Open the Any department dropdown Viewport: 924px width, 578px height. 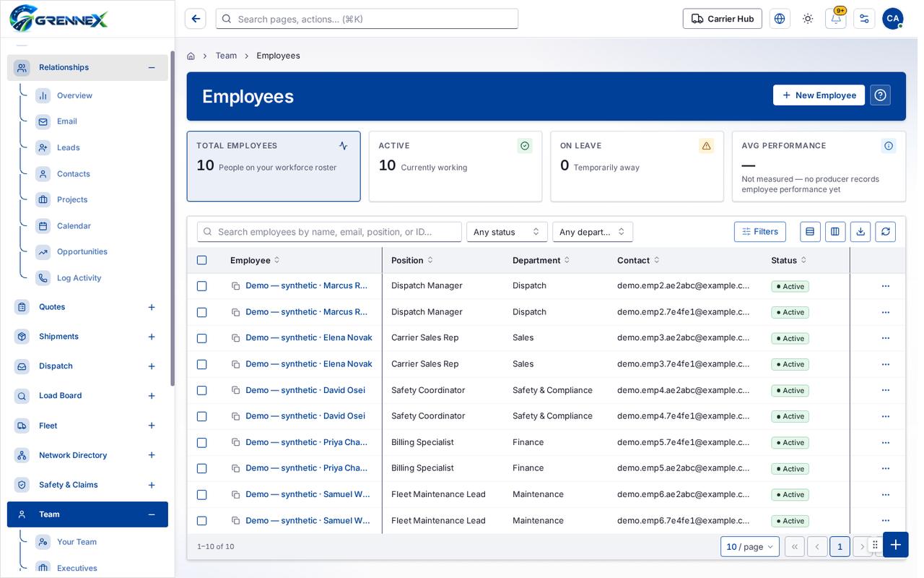[x=593, y=232]
